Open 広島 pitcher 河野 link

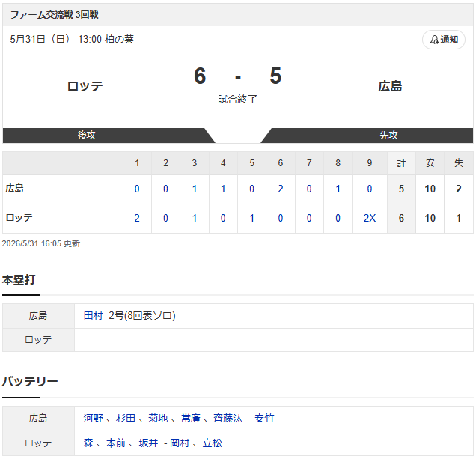(94, 419)
